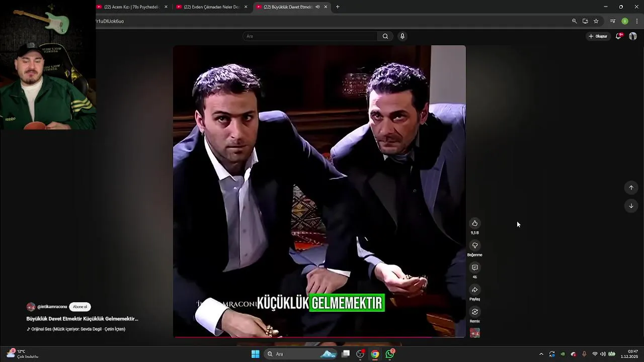Open the round taskbar app beside Chrome
The height and width of the screenshot is (362, 644).
pos(360,354)
